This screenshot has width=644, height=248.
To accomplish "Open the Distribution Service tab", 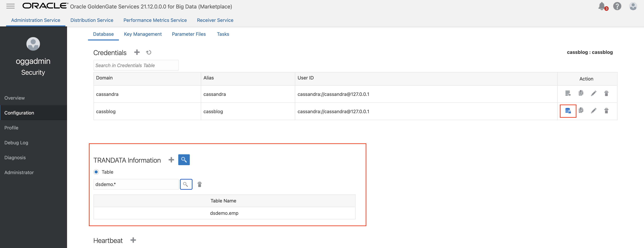I will click(92, 20).
